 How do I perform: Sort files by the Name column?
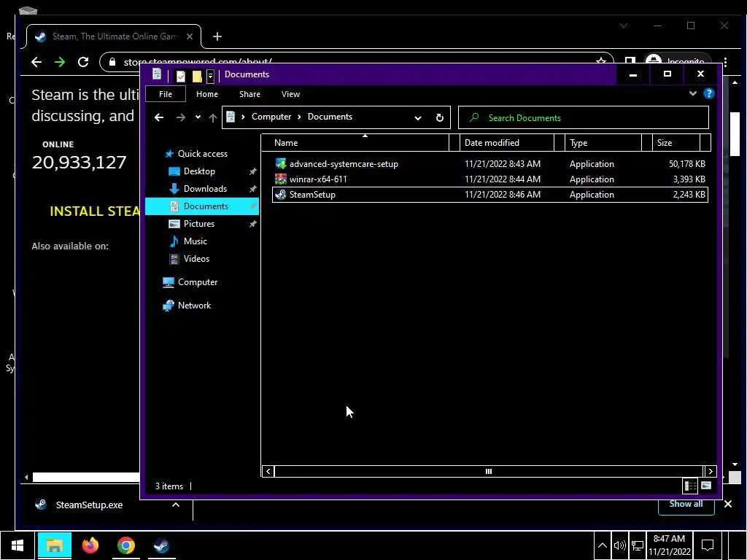355,143
